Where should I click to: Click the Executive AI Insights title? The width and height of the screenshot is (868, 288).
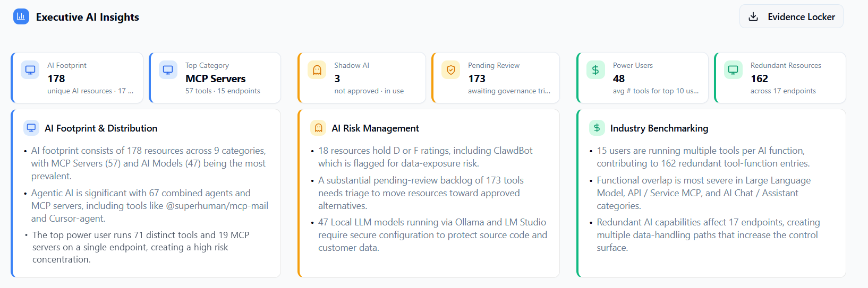(88, 17)
